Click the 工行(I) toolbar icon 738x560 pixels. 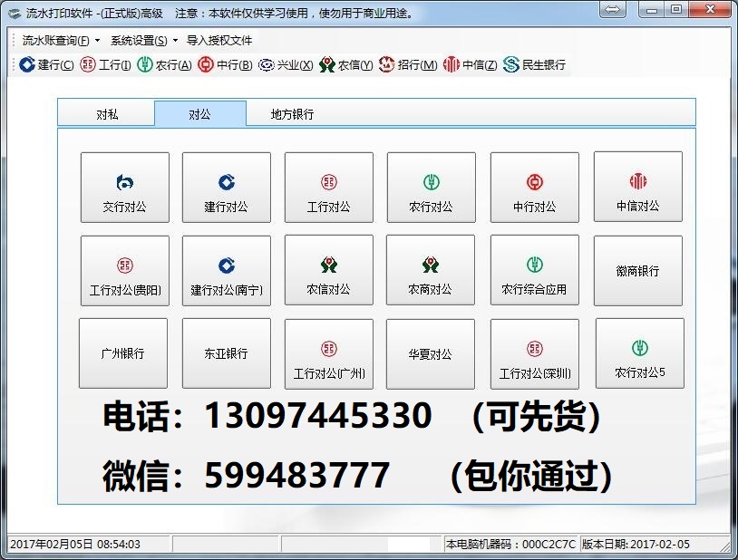(x=88, y=64)
